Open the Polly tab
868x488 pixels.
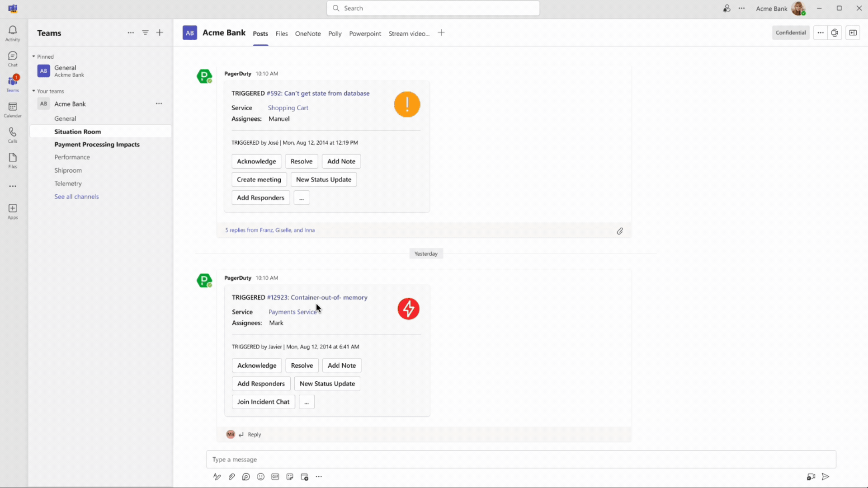click(335, 33)
